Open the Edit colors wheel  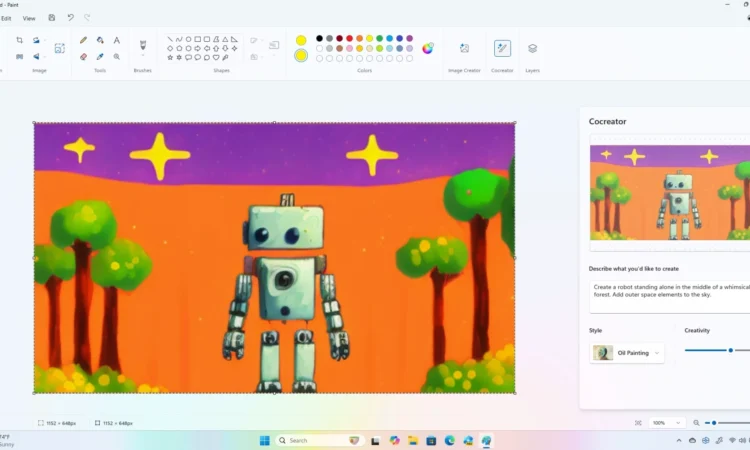pyautogui.click(x=428, y=48)
